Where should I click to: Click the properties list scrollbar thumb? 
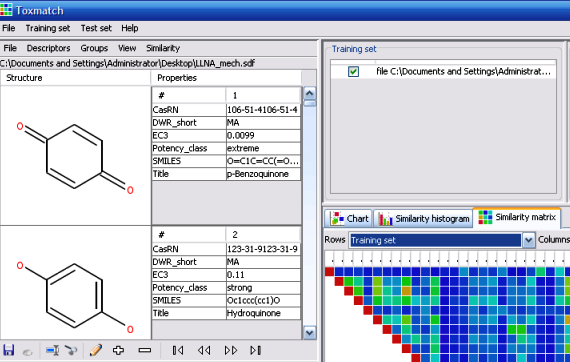(310, 103)
